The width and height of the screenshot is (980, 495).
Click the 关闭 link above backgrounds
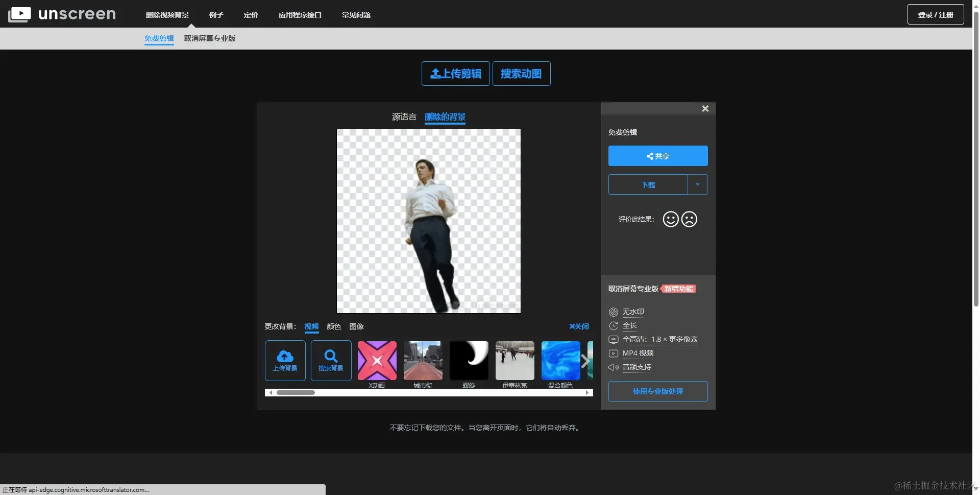click(x=579, y=326)
